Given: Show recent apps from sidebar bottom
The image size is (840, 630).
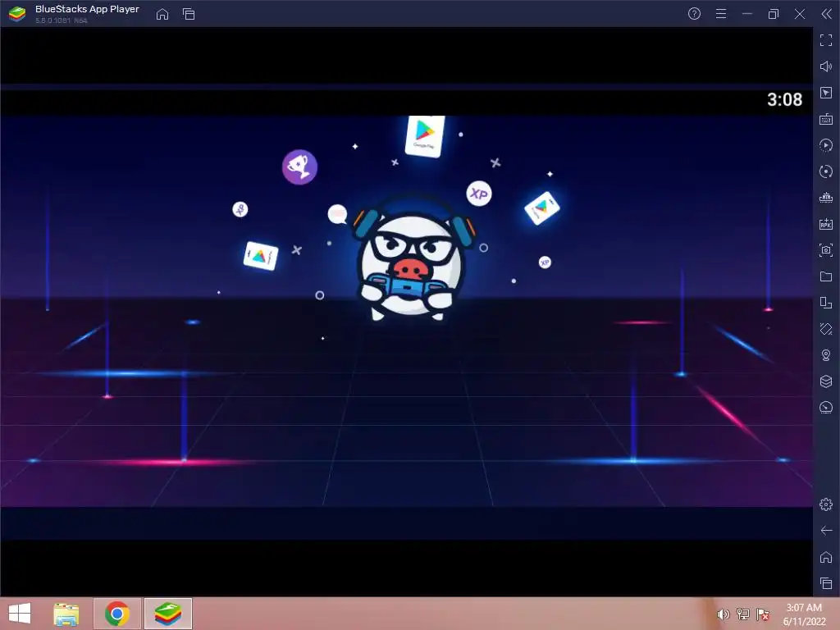Looking at the screenshot, I should click(x=825, y=583).
